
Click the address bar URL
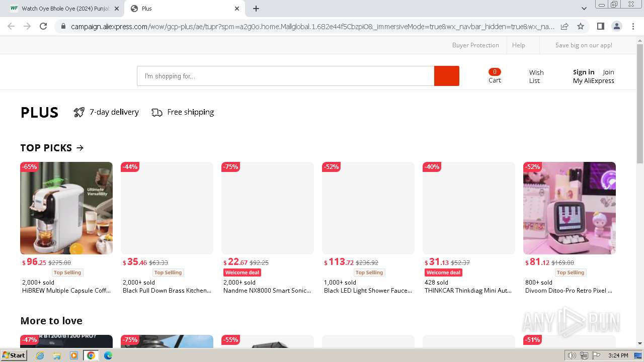pyautogui.click(x=312, y=26)
